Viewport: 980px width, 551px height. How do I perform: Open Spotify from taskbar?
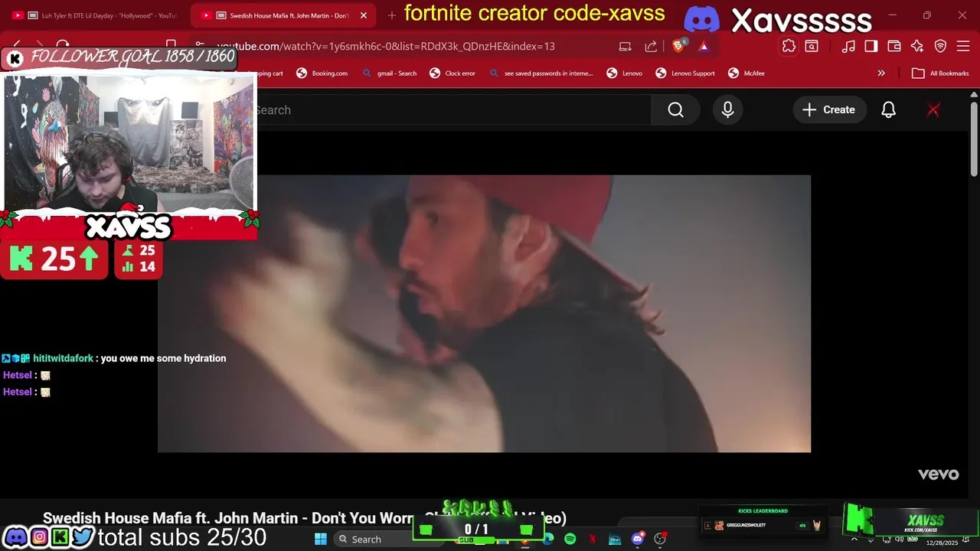570,539
